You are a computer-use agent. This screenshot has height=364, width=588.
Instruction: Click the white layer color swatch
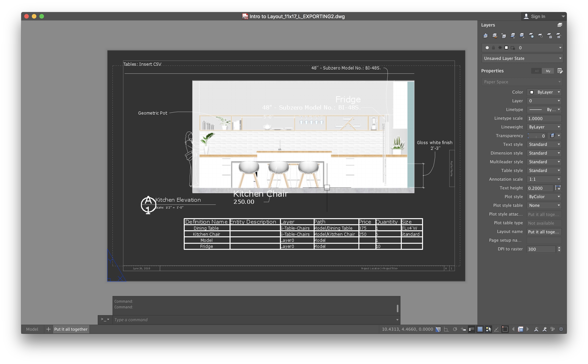[506, 48]
